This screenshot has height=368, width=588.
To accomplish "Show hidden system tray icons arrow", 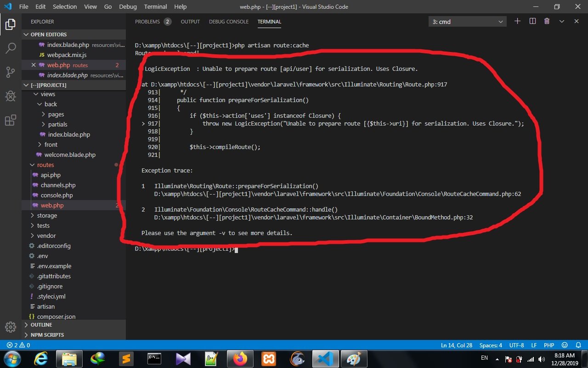I will click(497, 359).
